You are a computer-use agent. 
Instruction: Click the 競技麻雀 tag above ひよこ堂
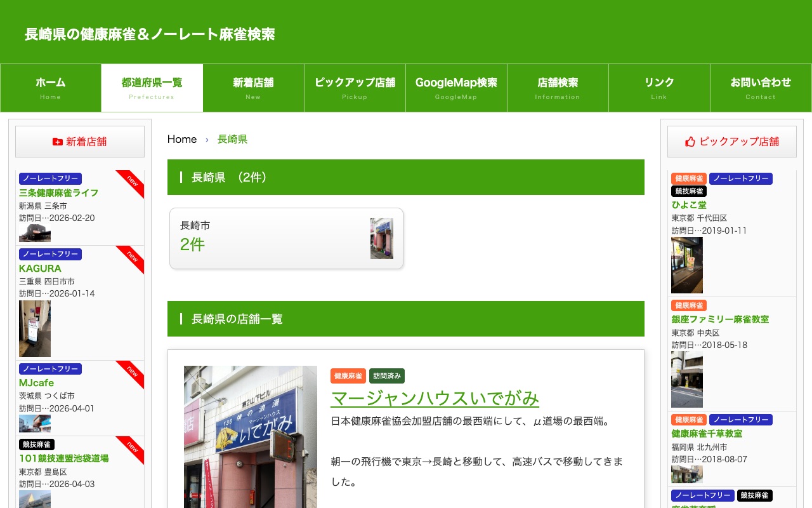(688, 191)
